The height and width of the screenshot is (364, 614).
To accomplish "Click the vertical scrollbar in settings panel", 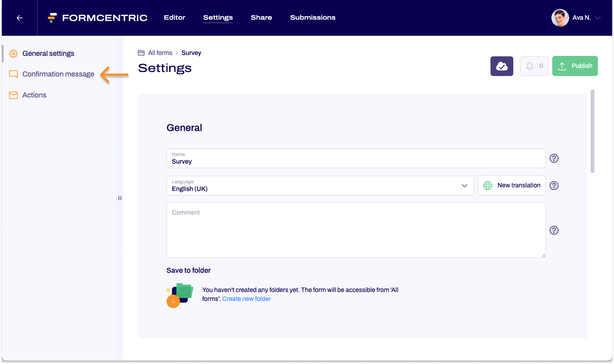I will click(593, 131).
